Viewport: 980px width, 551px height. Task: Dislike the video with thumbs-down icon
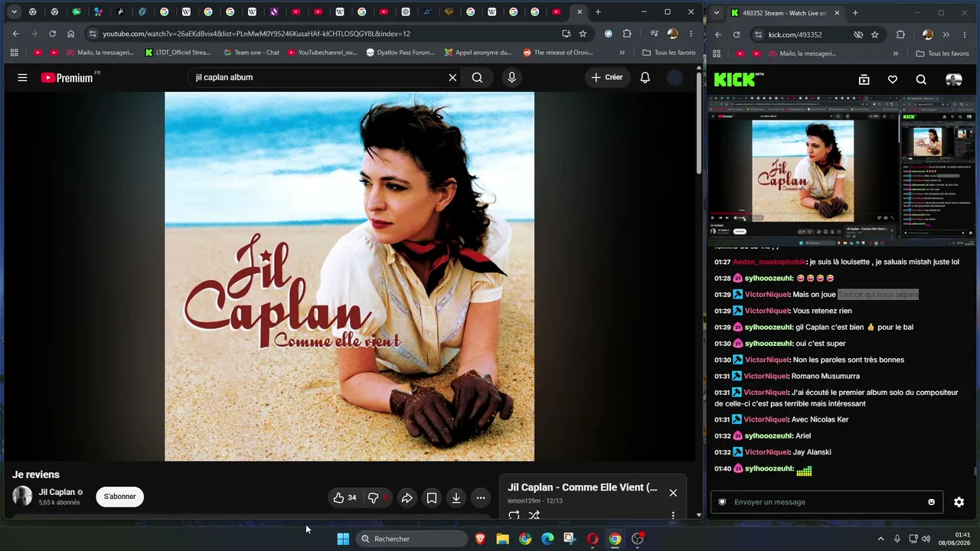click(x=373, y=497)
